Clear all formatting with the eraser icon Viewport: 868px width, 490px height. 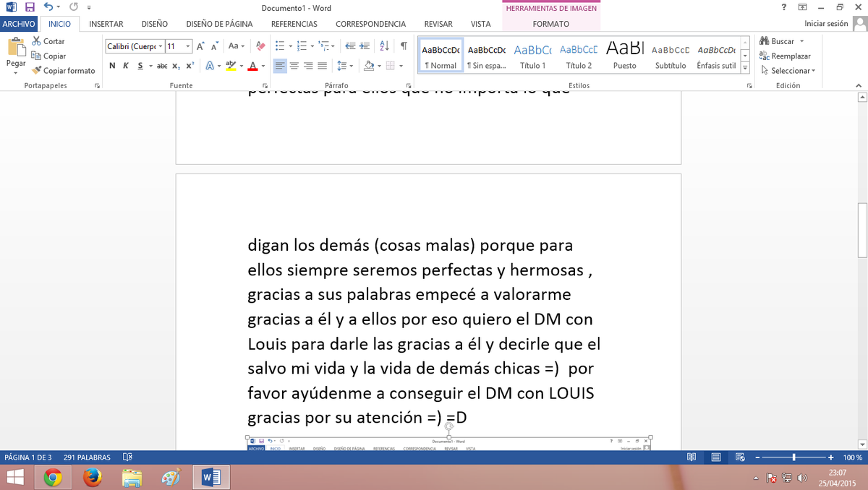(x=261, y=46)
